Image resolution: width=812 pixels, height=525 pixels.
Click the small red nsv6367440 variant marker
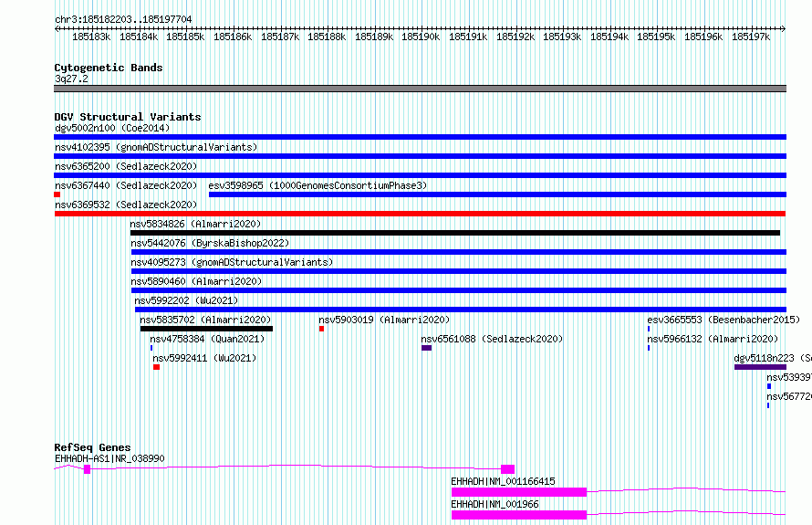57,194
